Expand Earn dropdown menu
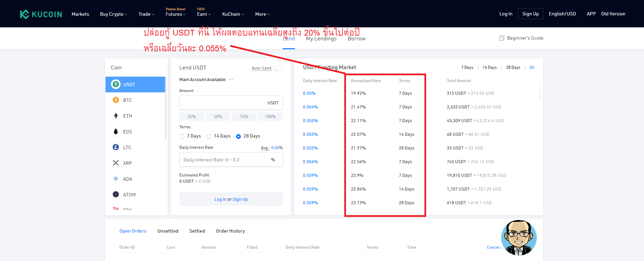 coord(204,14)
